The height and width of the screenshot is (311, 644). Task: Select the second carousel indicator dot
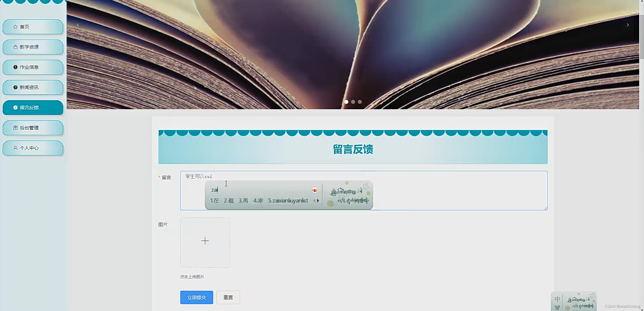(x=353, y=102)
